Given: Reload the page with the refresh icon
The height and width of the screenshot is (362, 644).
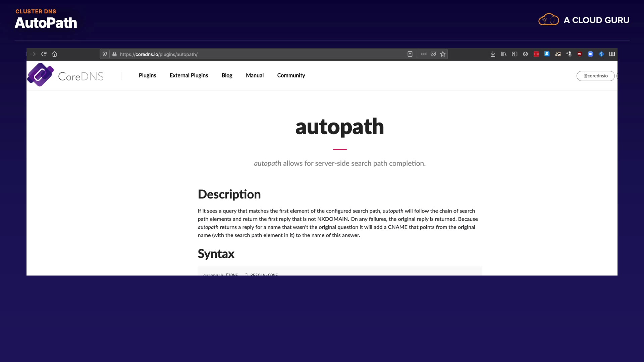Looking at the screenshot, I should 44,54.
